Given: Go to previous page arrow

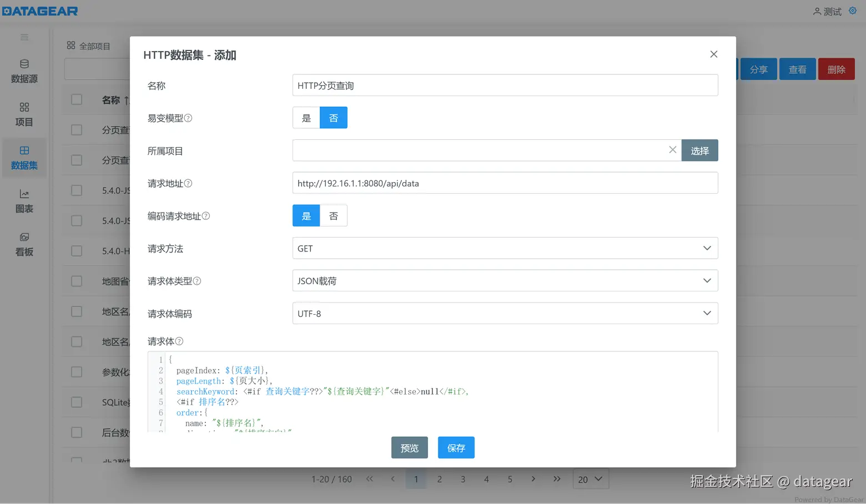Looking at the screenshot, I should (393, 478).
